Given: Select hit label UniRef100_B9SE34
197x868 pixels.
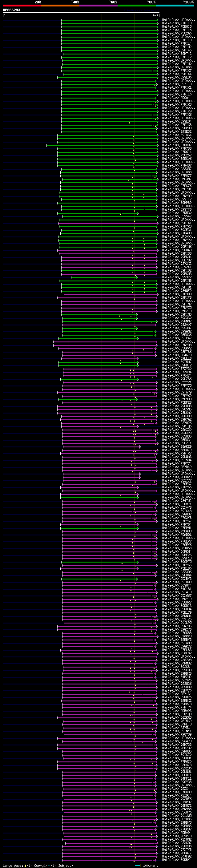Looking at the screenshot, I should [x=177, y=121].
